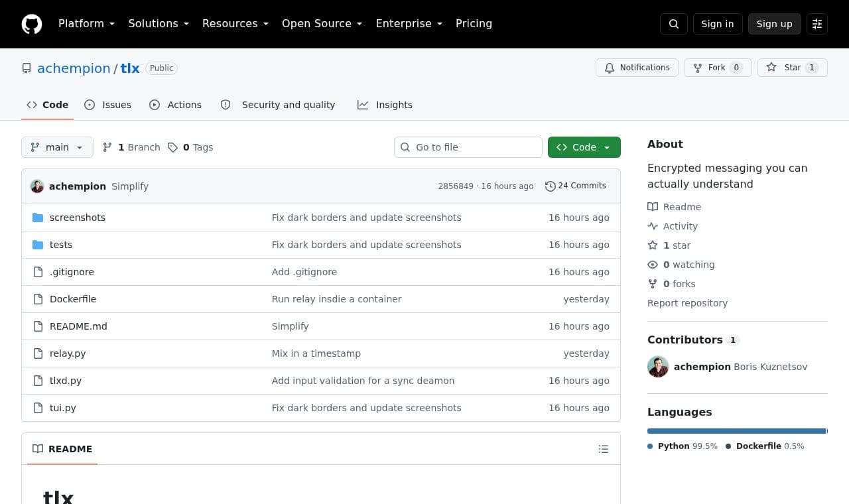
Task: Click the languages bar showing Python share
Action: 736,431
